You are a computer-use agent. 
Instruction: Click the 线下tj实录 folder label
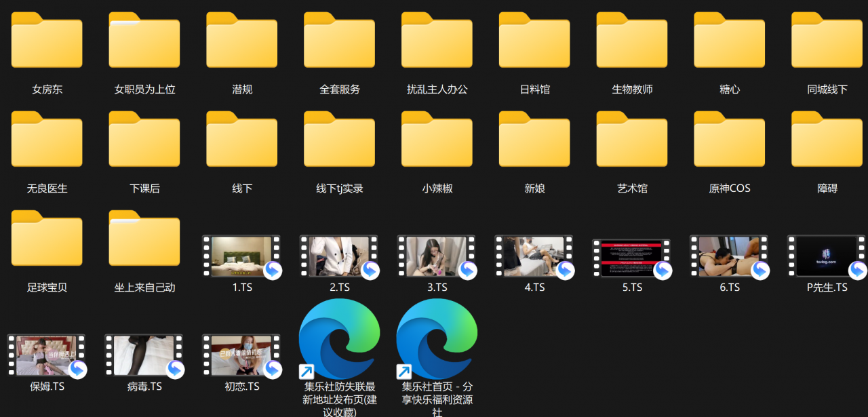[339, 188]
